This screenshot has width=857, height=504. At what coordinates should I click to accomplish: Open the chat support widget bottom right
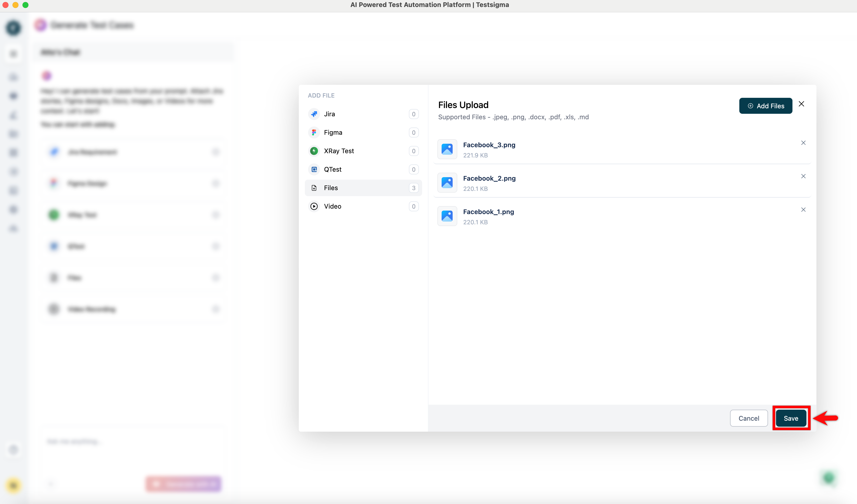point(829,478)
